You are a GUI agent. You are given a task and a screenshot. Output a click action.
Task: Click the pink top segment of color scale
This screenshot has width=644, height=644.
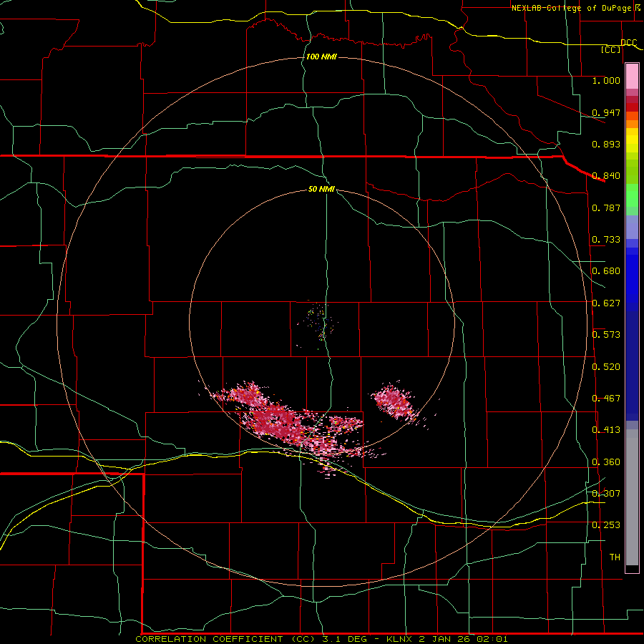pos(632,77)
